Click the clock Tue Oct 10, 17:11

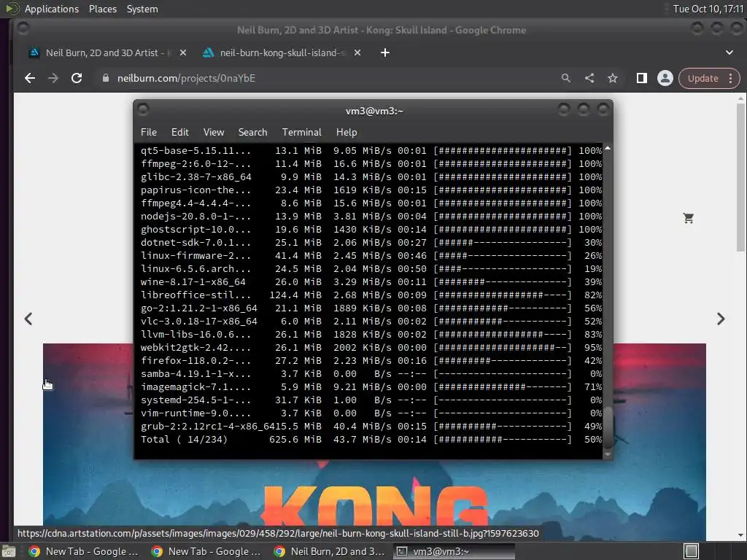click(x=708, y=9)
